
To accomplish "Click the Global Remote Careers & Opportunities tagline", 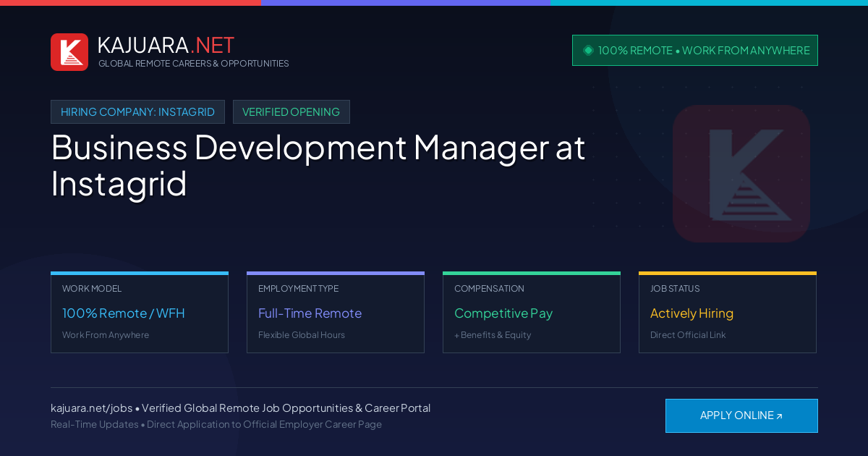I will pos(194,64).
